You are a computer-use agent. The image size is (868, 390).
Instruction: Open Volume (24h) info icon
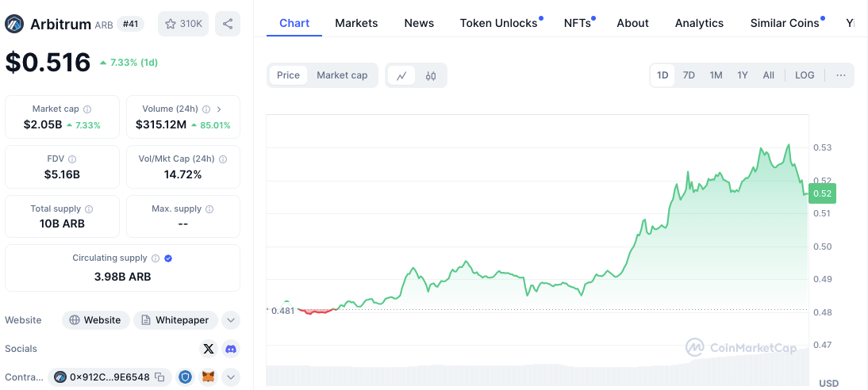(x=206, y=109)
